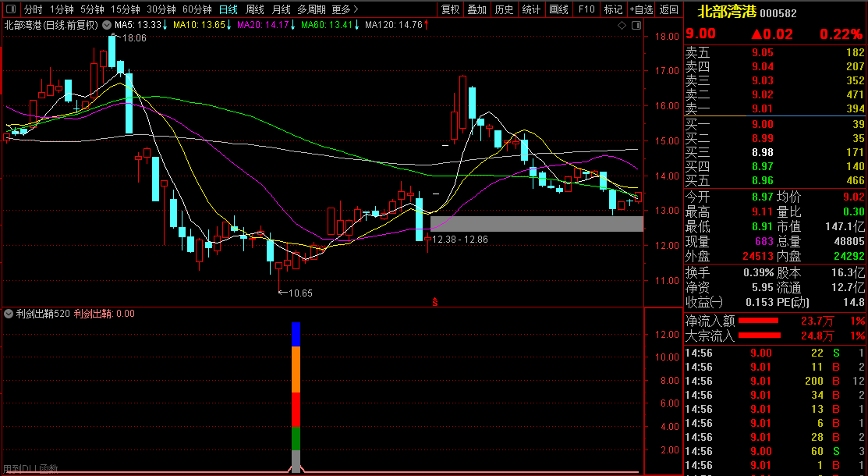The image size is (868, 476).
Task: Open the main chart indicator dropdown arrow
Action: (x=107, y=25)
